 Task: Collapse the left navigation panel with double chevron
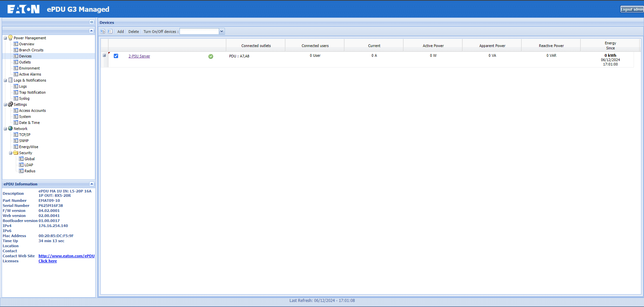pos(92,22)
